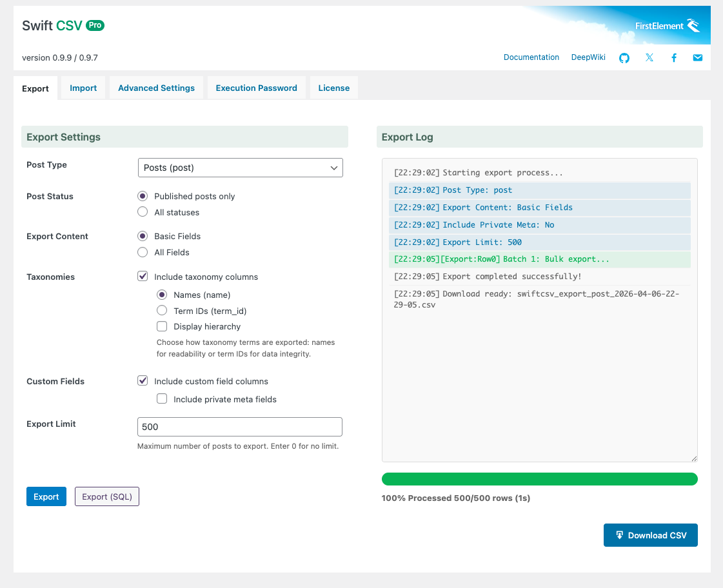Click the X (Twitter) icon

(649, 58)
